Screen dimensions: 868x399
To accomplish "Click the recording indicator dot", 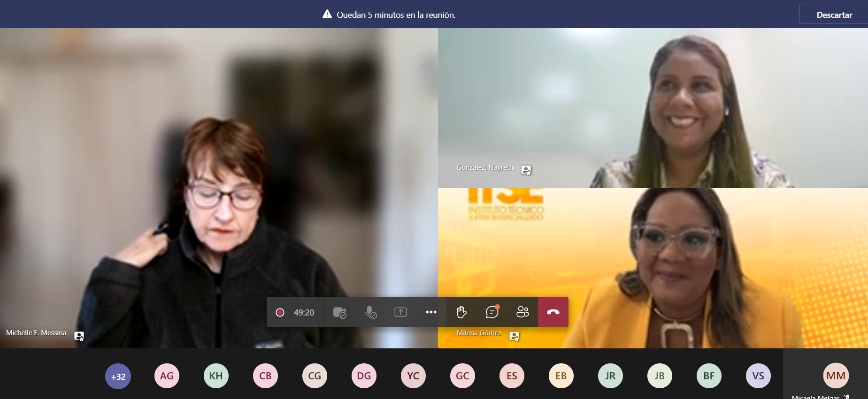I will pyautogui.click(x=280, y=312).
